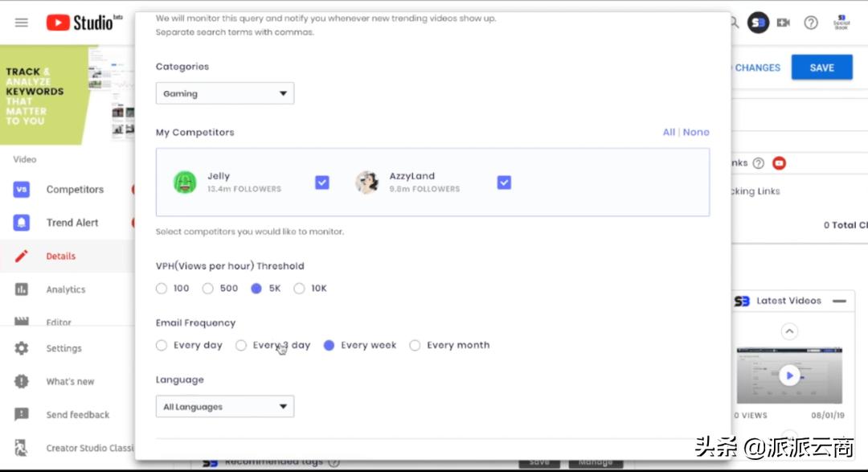
Task: Click the Creator Studio Classic icon
Action: [x=21, y=448]
